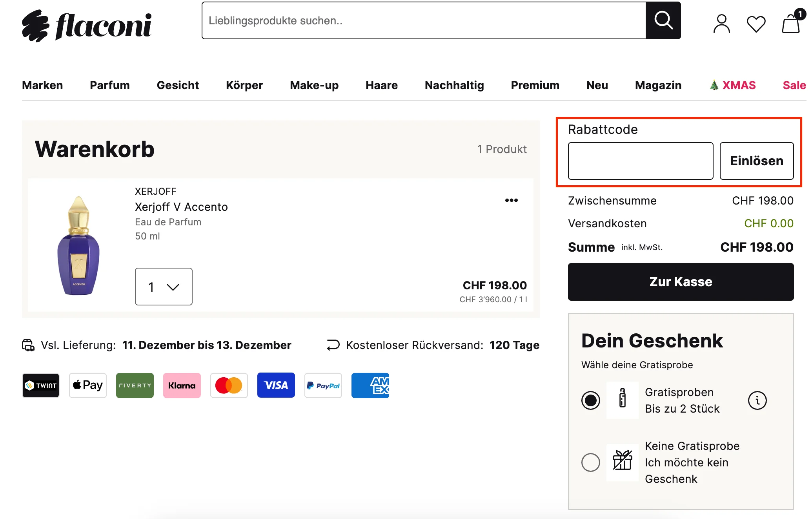Open the product options menu (three dots)
Viewport: 812px width, 519px height.
[x=511, y=200]
